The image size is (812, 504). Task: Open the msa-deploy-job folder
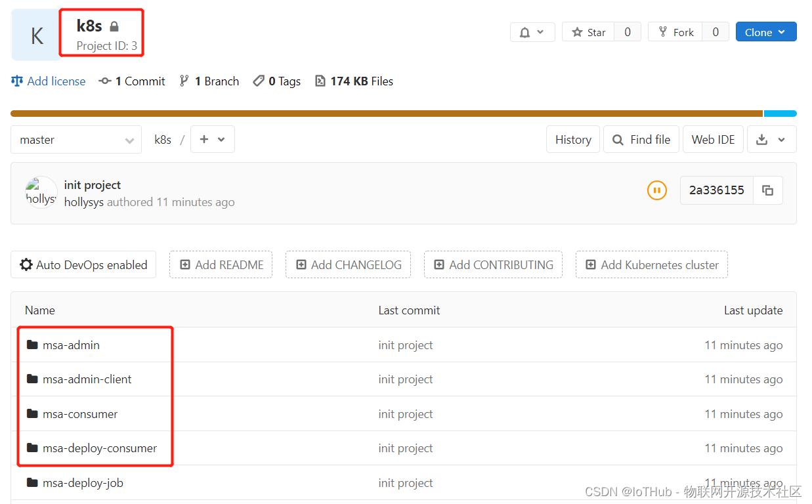pos(83,483)
